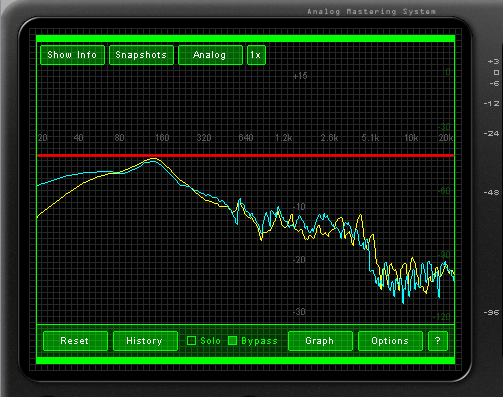Viewport: 503px width, 397px height.
Task: Enable the Solo checkbox
Action: point(191,341)
